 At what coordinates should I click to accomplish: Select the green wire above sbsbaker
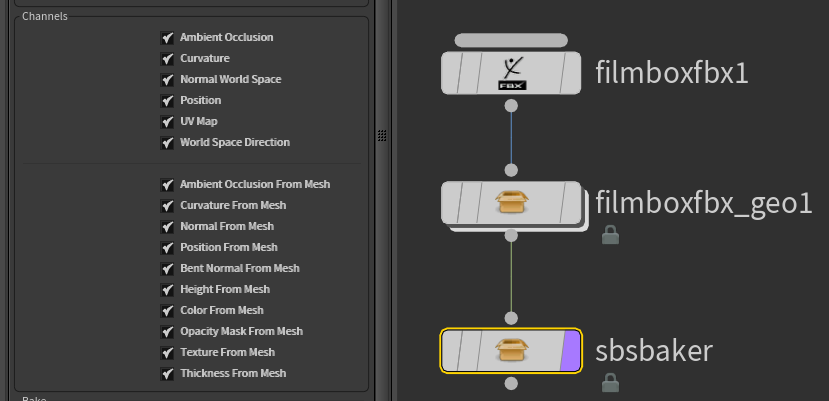(x=511, y=277)
